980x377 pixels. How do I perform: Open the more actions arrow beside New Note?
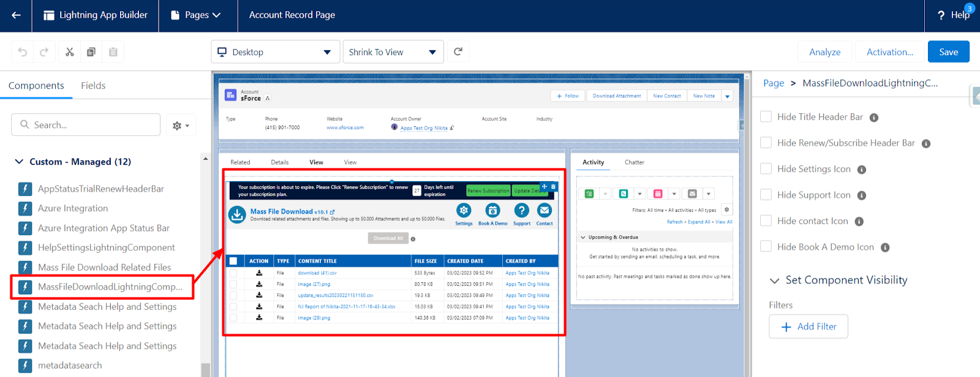(x=727, y=96)
